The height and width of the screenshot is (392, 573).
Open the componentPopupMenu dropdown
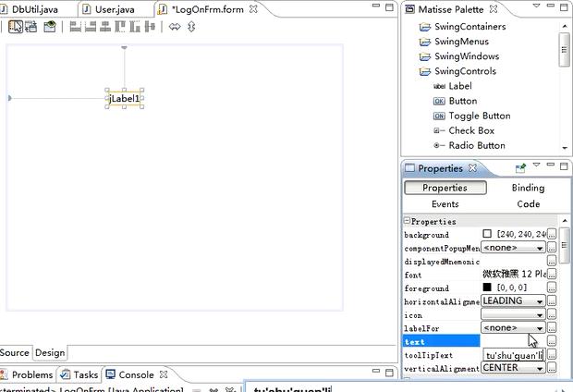(513, 248)
